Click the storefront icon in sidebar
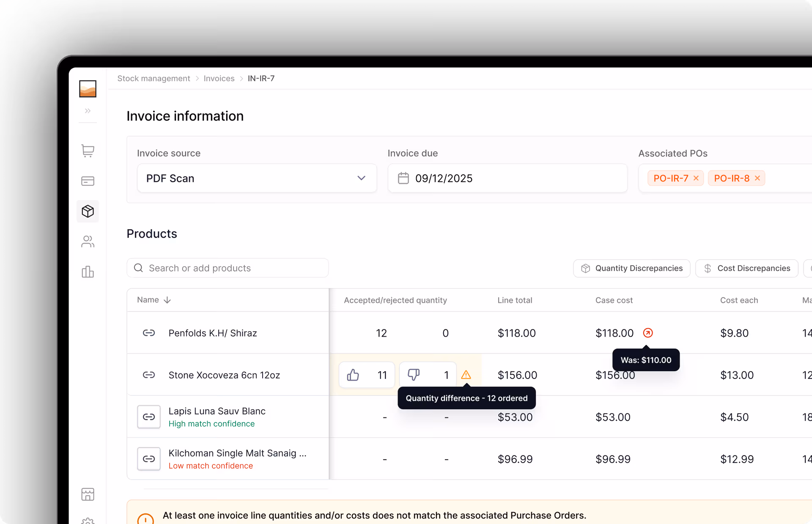The height and width of the screenshot is (524, 812). pos(88,494)
